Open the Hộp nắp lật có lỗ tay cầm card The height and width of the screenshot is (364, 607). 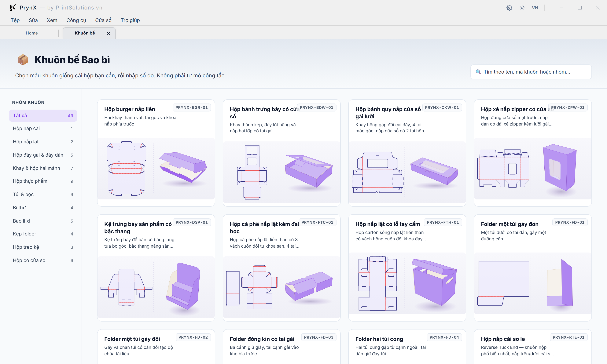tap(407, 268)
